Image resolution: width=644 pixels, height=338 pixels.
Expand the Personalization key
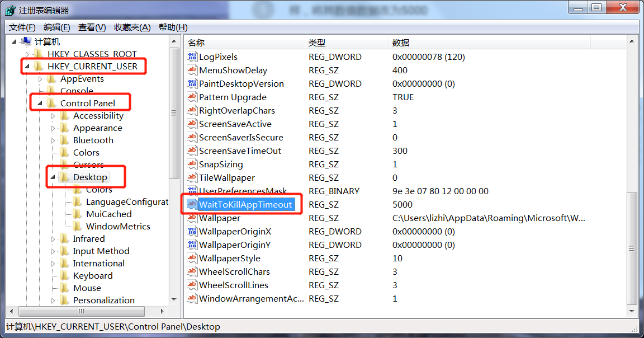[x=53, y=301]
